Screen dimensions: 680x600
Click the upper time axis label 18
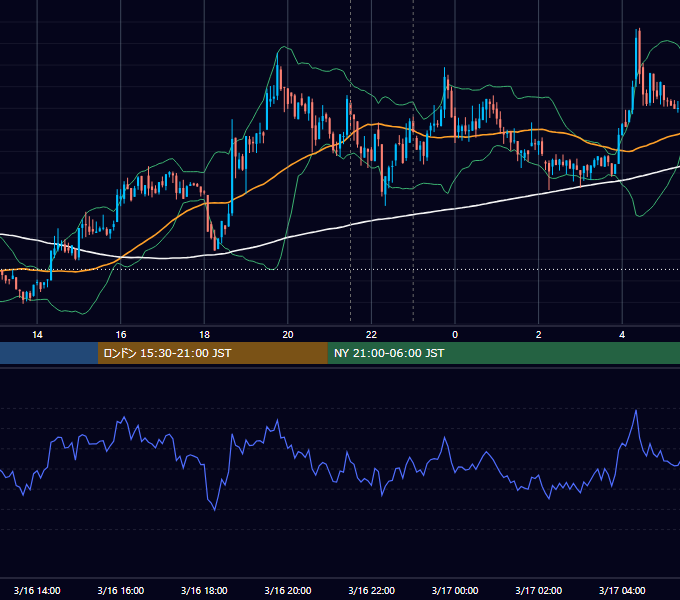pos(204,335)
